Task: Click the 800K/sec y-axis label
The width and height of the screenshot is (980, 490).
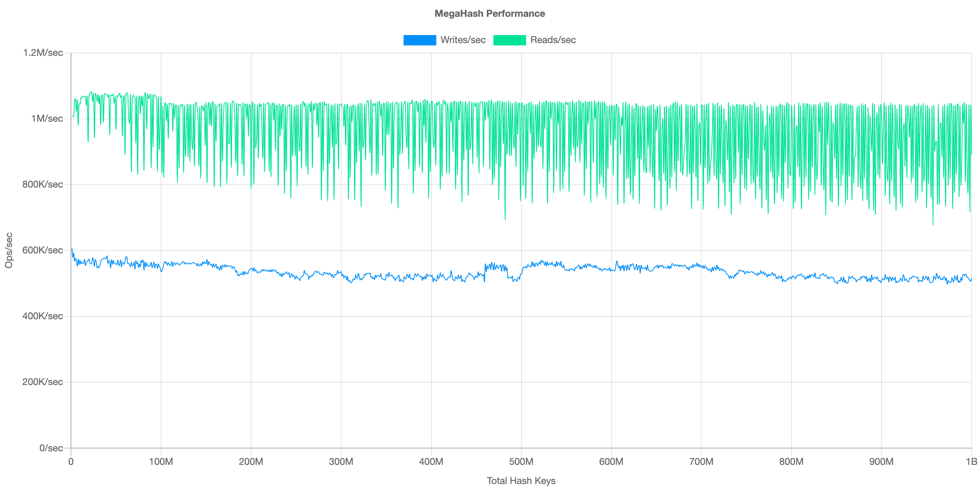Action: (x=43, y=184)
